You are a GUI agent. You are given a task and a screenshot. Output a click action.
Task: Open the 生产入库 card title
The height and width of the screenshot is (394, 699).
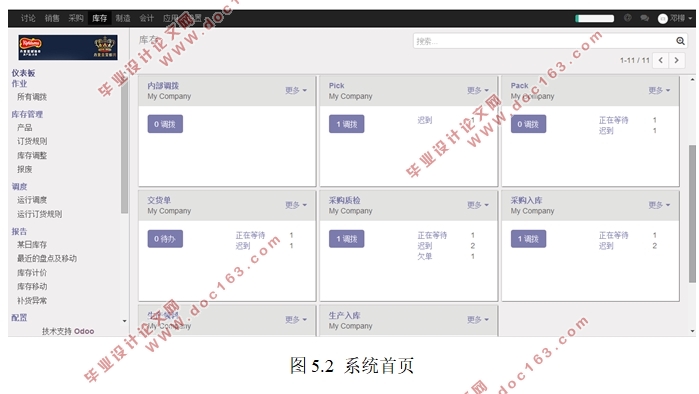pos(345,316)
